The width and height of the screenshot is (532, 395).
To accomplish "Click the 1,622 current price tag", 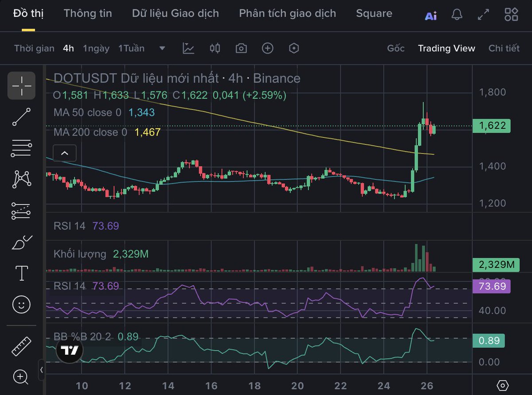I will click(492, 126).
